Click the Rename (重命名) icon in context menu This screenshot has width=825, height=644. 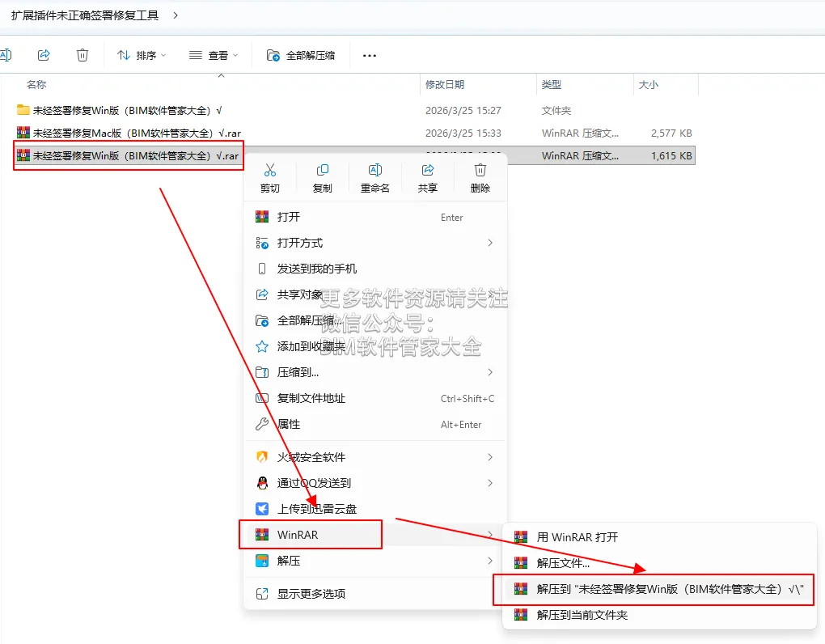pos(375,170)
